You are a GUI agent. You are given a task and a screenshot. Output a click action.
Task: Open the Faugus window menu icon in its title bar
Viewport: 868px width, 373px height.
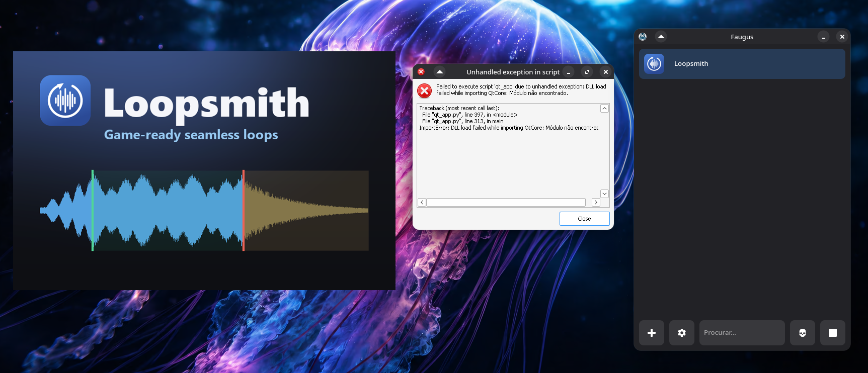click(x=643, y=37)
